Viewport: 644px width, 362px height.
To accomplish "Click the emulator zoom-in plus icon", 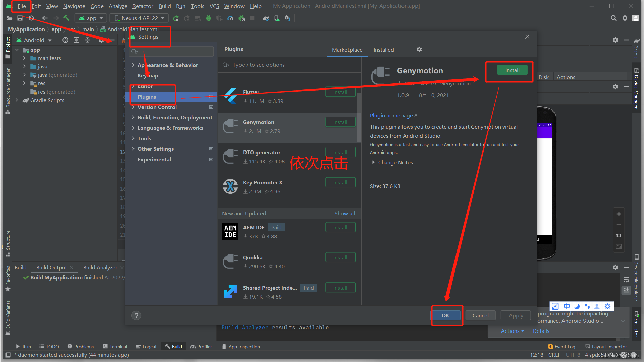I will coord(619,214).
